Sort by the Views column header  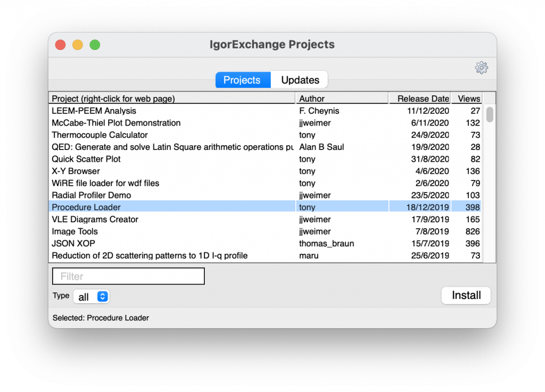(x=466, y=98)
